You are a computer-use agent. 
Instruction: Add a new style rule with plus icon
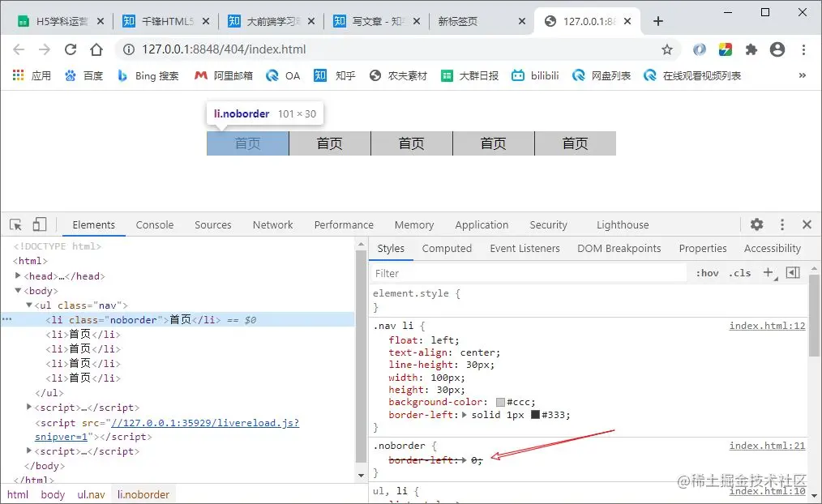point(768,272)
